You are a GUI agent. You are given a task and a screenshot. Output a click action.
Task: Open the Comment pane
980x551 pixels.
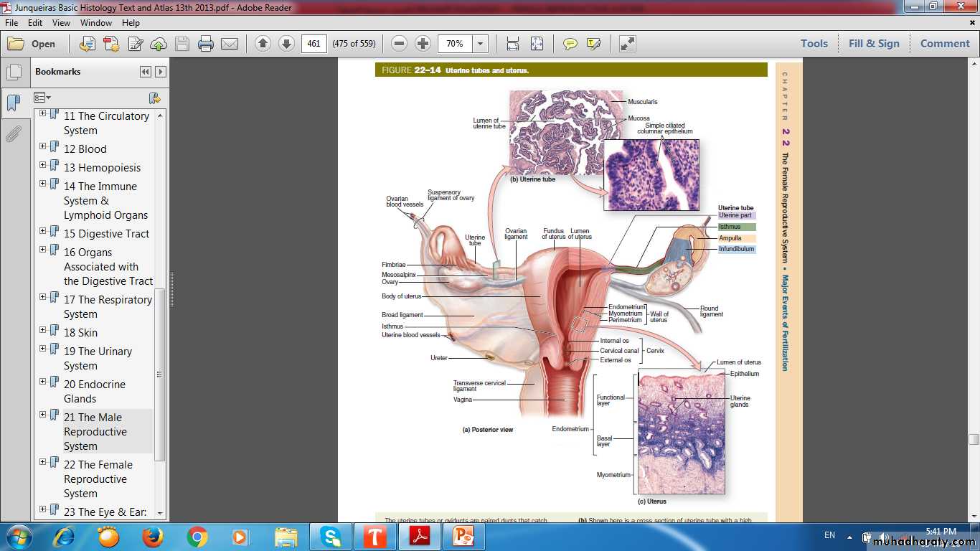click(944, 44)
